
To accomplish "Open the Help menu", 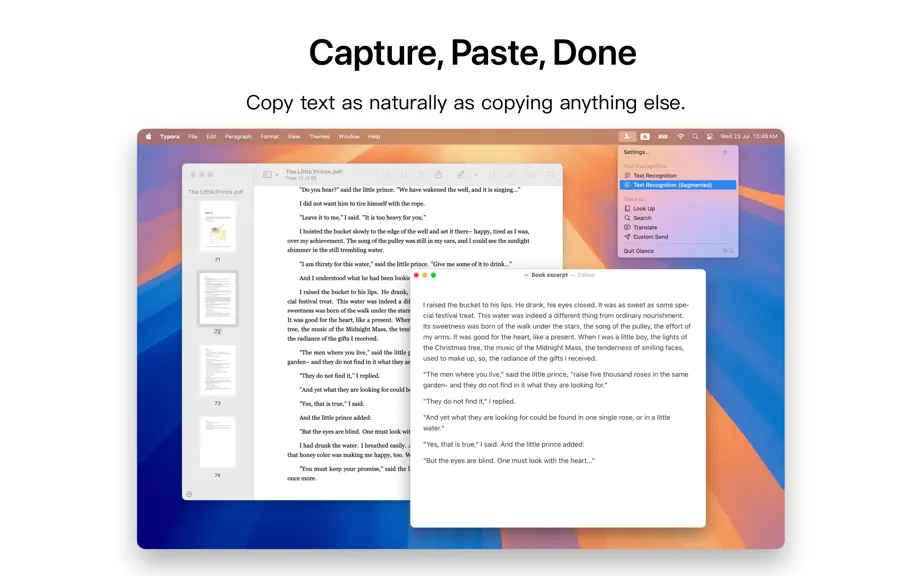I will pos(374,136).
